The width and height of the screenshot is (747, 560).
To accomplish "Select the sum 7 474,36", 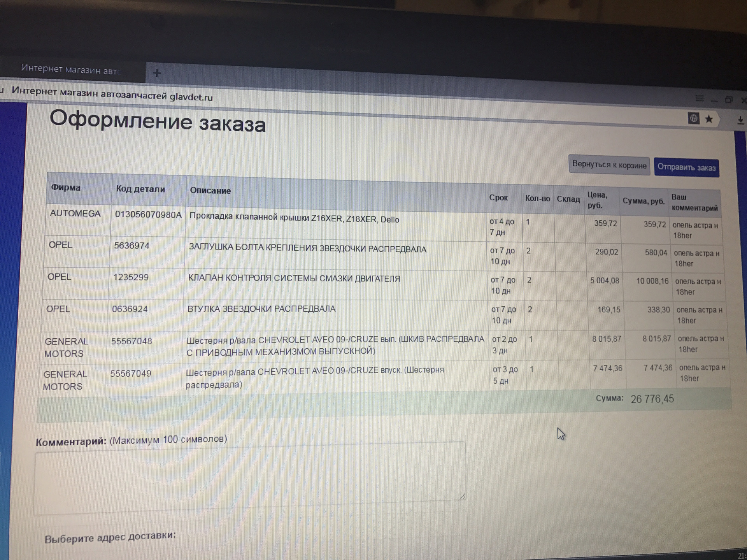I will pyautogui.click(x=658, y=368).
